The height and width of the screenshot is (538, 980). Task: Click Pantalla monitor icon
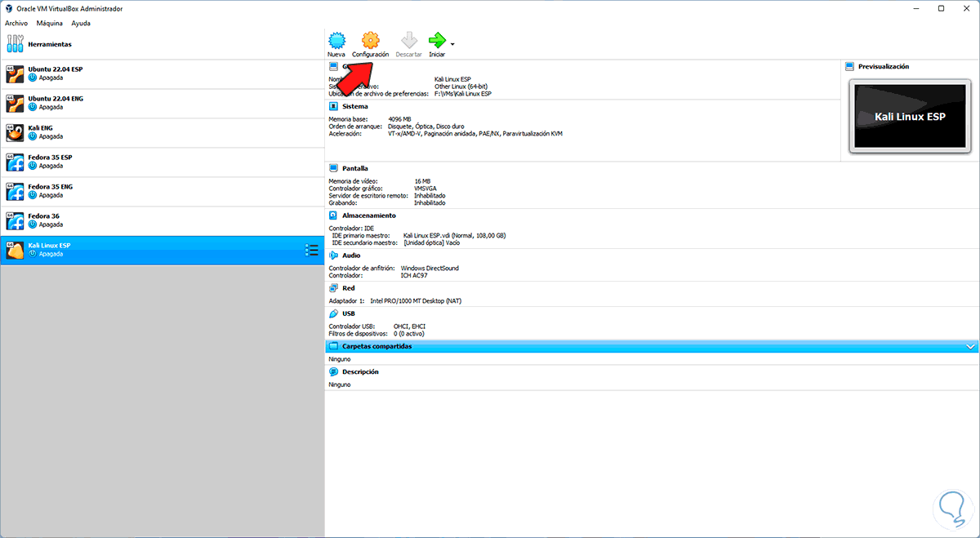(333, 168)
